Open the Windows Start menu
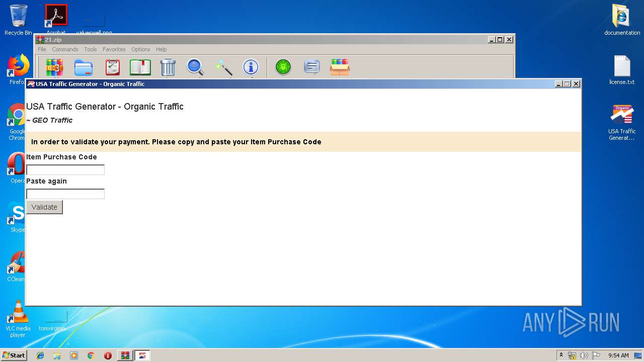The width and height of the screenshot is (644, 362). coord(14,355)
